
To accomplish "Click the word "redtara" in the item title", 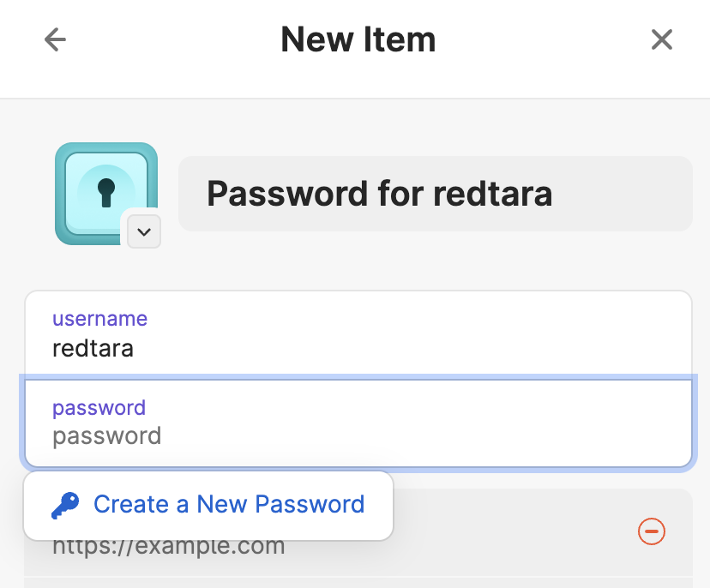I will [493, 194].
